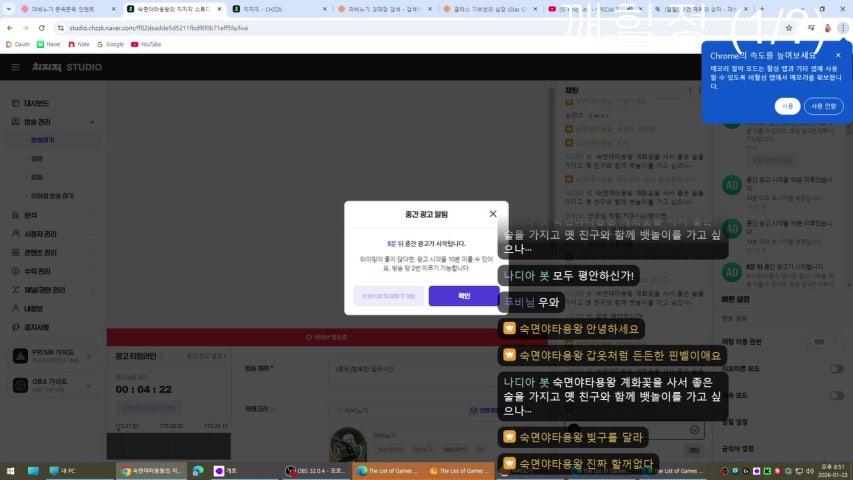Click the mid-roll ad settings link by 광고 타임라인

205,356
